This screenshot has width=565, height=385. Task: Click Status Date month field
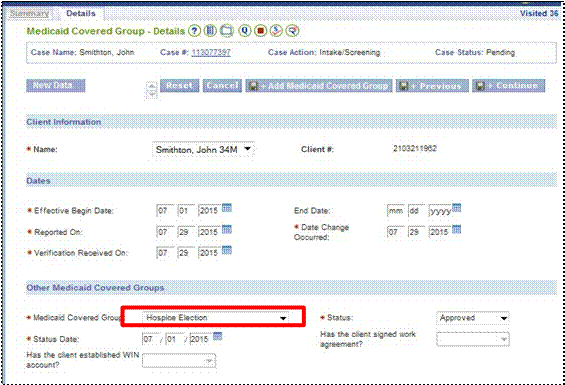(x=151, y=339)
